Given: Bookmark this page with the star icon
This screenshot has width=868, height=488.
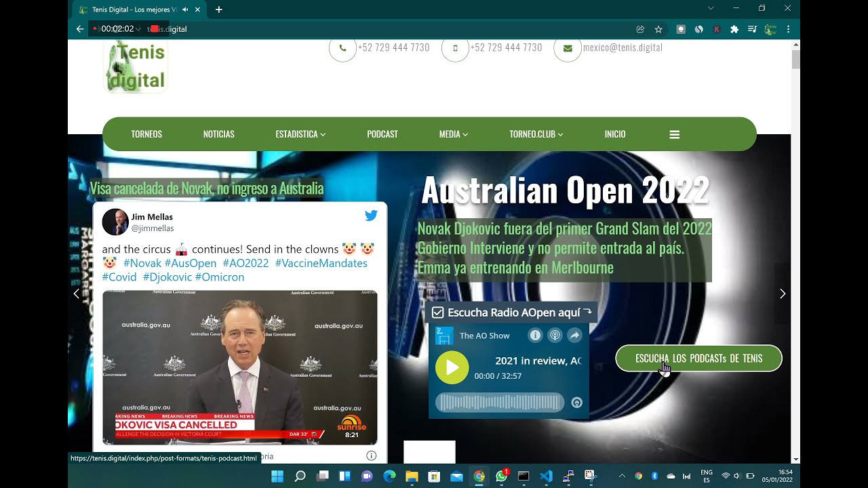Looking at the screenshot, I should (x=658, y=29).
